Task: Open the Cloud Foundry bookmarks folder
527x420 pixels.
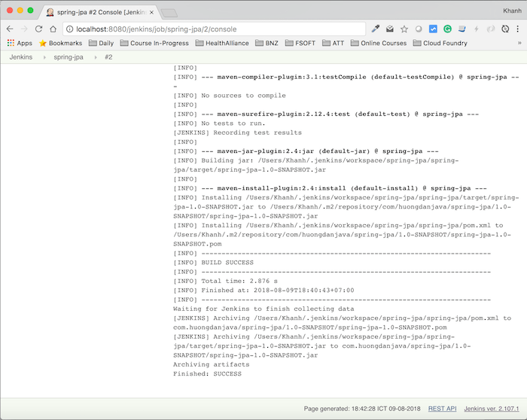Action: coord(440,43)
